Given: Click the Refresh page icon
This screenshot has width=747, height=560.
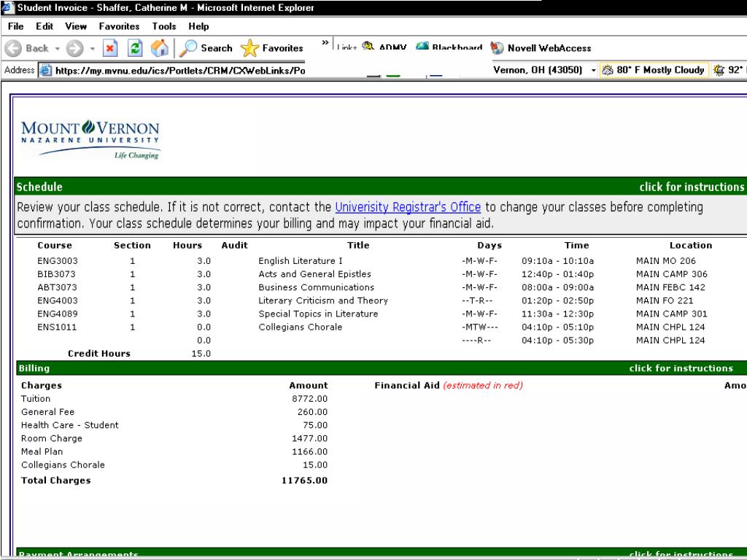Looking at the screenshot, I should (x=135, y=48).
